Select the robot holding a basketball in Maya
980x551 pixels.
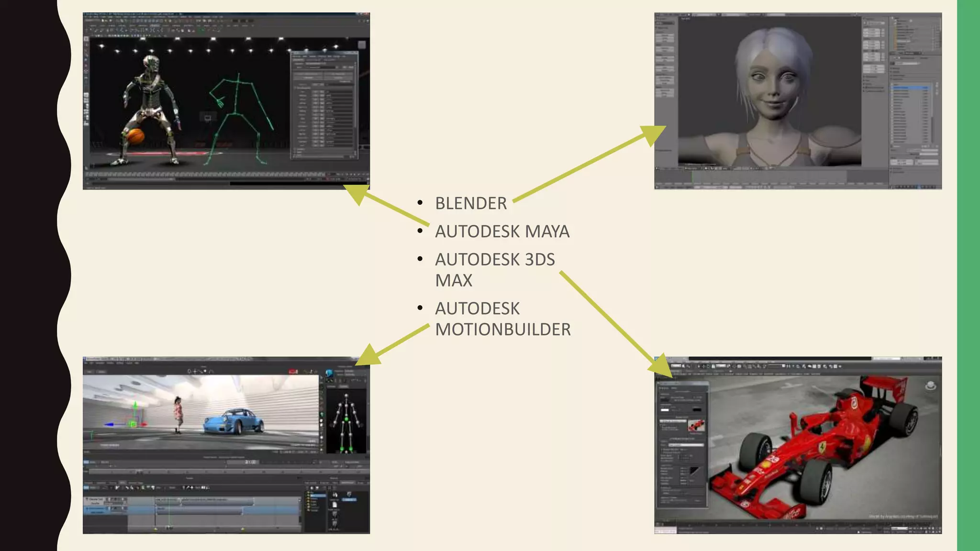click(149, 110)
